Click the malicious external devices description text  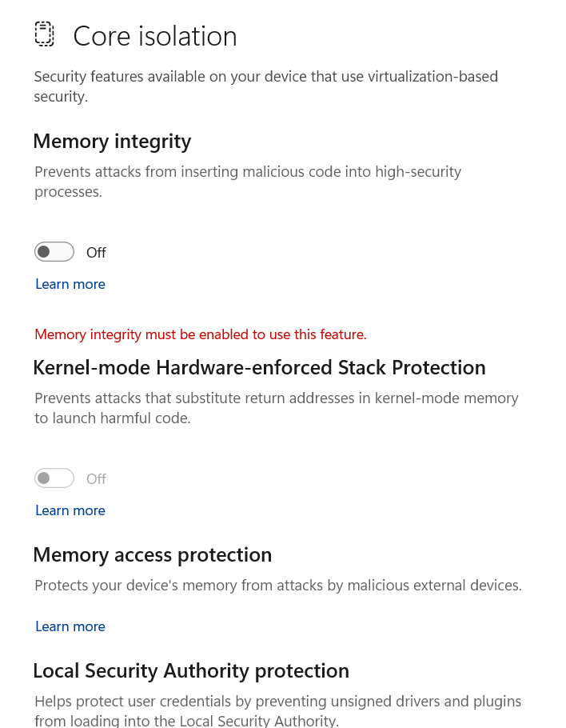click(x=277, y=586)
